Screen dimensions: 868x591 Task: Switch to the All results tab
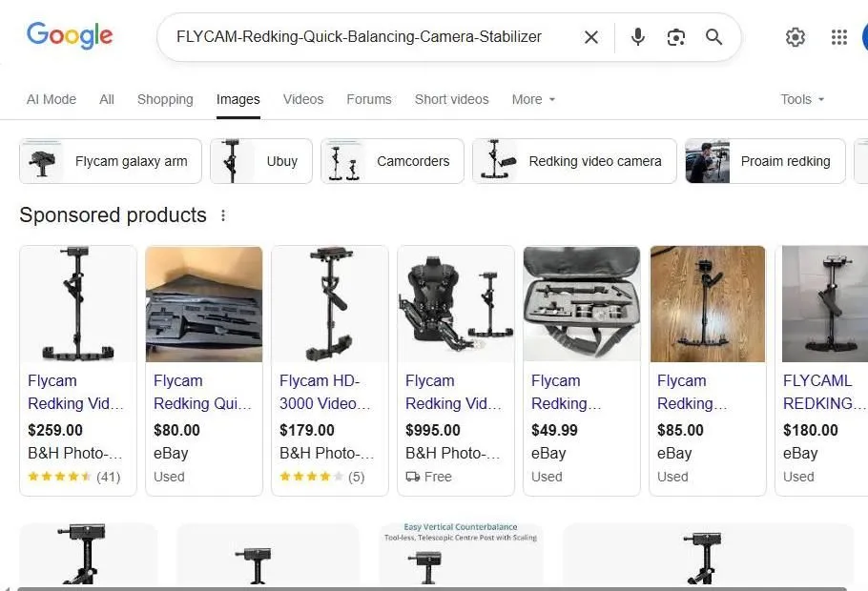pos(107,99)
